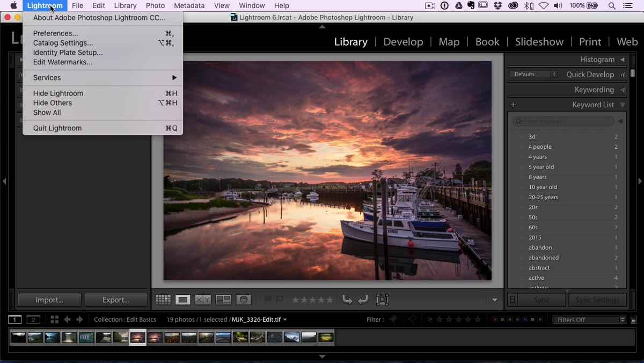Click right panel vertical scrollbar
644x363 pixels.
coord(633,74)
